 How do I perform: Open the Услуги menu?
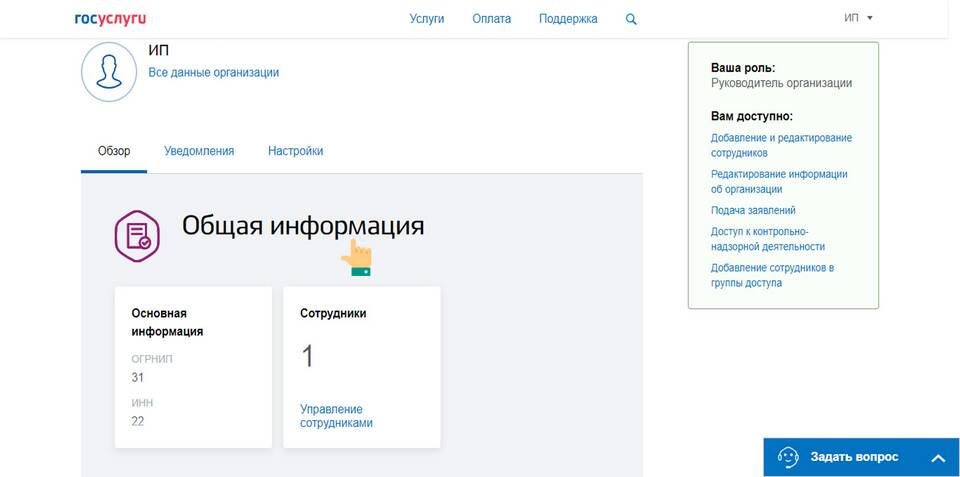(427, 19)
